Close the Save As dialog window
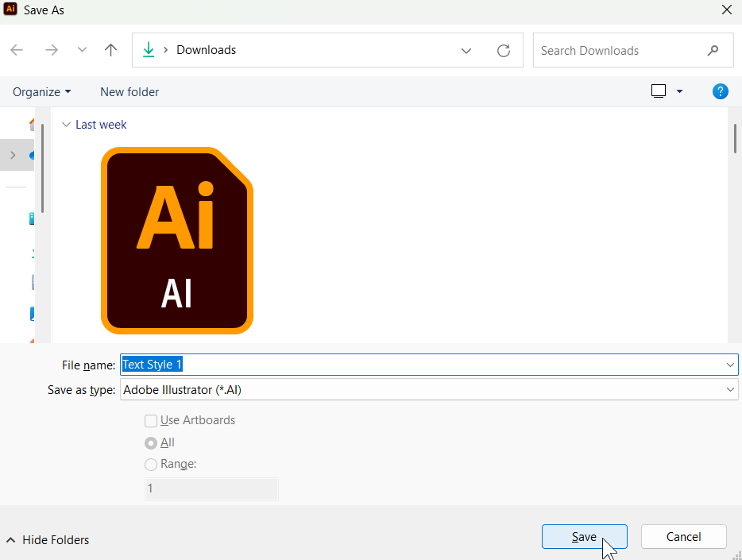The height and width of the screenshot is (560, 742). pos(727,10)
